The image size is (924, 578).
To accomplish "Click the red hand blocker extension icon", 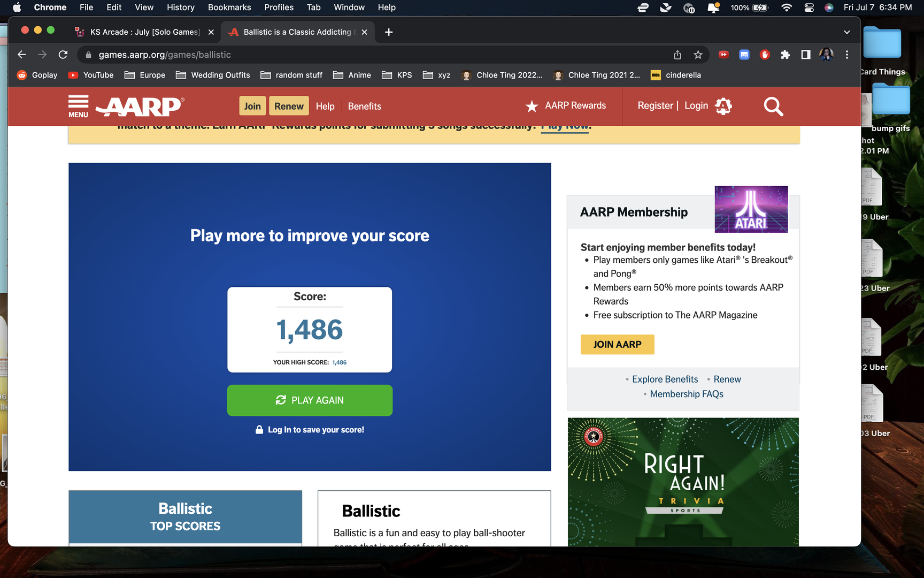I will (x=765, y=55).
